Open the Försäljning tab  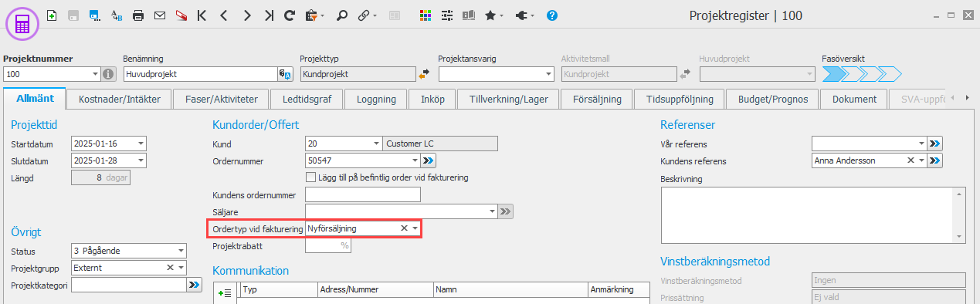point(597,99)
